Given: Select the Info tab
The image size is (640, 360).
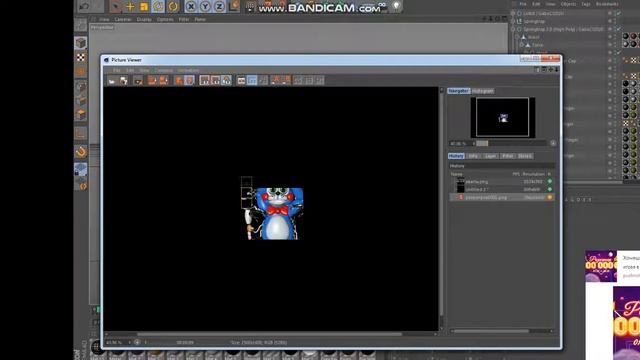Looking at the screenshot, I should coord(473,156).
